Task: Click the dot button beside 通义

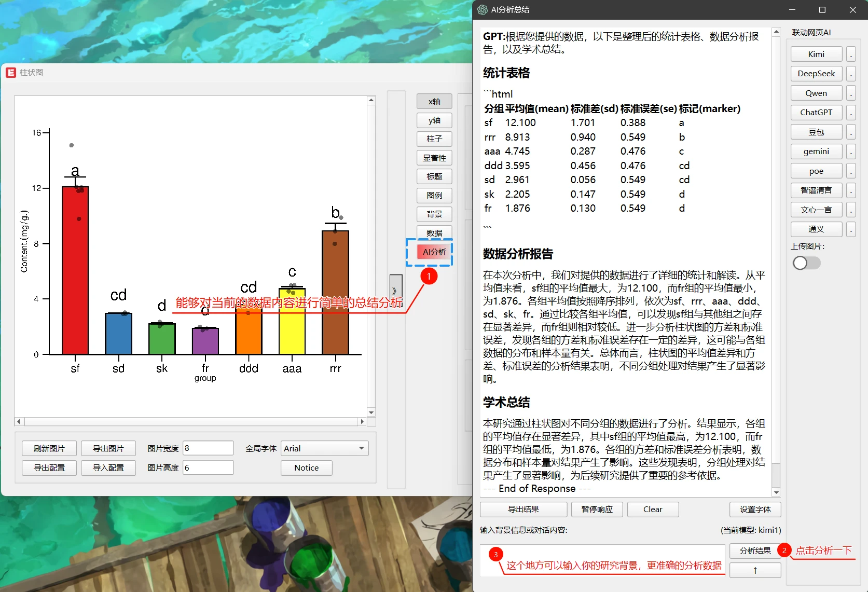Action: click(x=851, y=229)
